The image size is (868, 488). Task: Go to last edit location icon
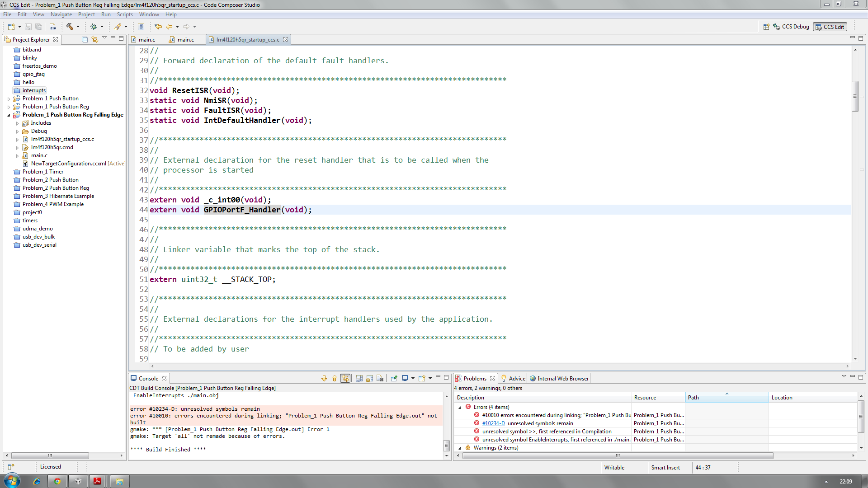tap(158, 27)
